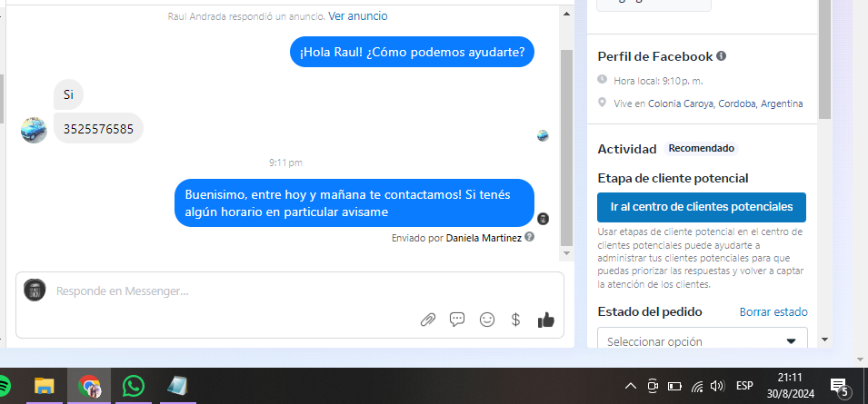Click the Responde en Messenger text field
Screen dimensions: 868x404
[273, 291]
